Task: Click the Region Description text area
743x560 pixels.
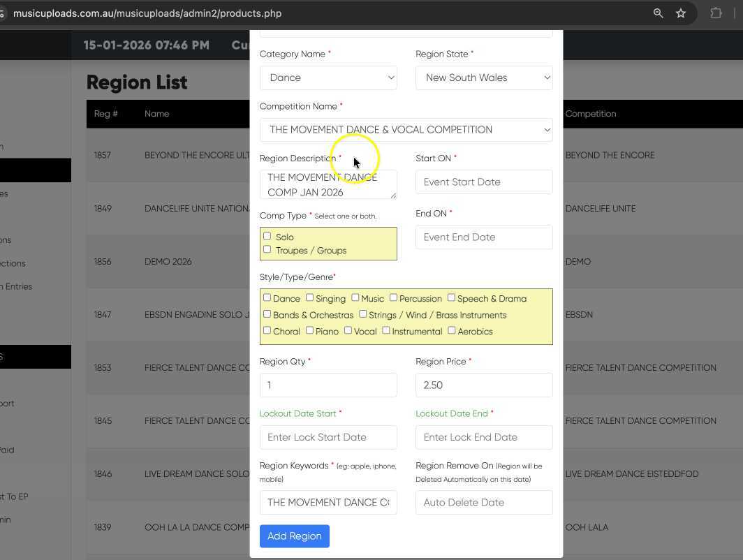Action: click(x=328, y=184)
